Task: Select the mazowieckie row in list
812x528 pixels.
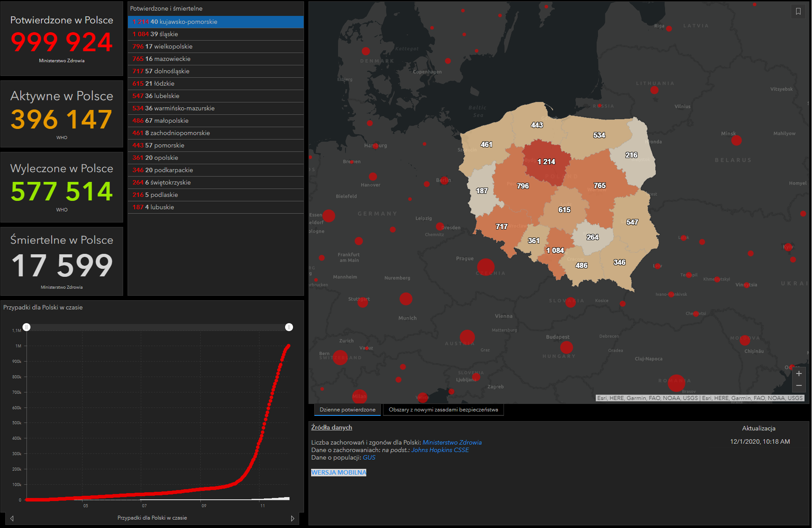Action: pos(216,59)
